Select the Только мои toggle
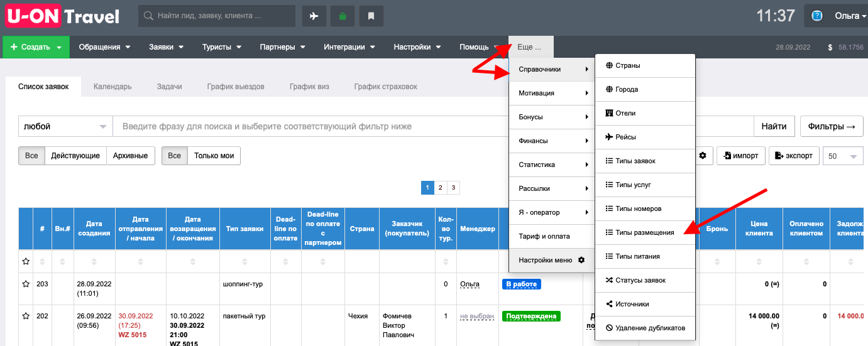Image resolution: width=868 pixels, height=346 pixels. click(x=214, y=156)
